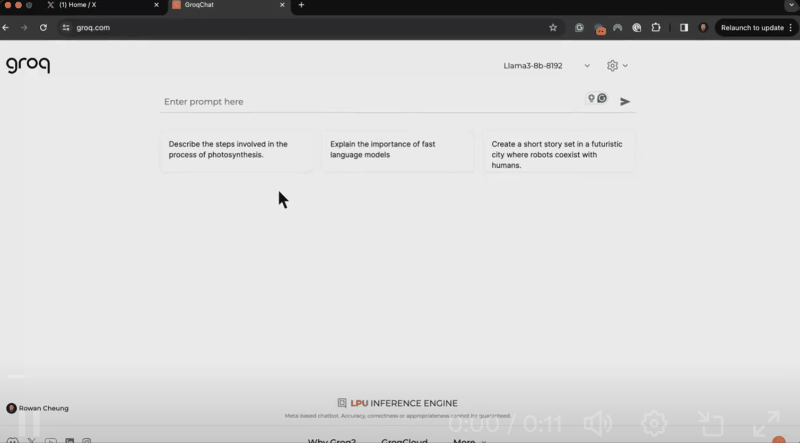Viewport: 800px width, 443px height.
Task: Send the prompt with arrow icon
Action: [x=625, y=102]
